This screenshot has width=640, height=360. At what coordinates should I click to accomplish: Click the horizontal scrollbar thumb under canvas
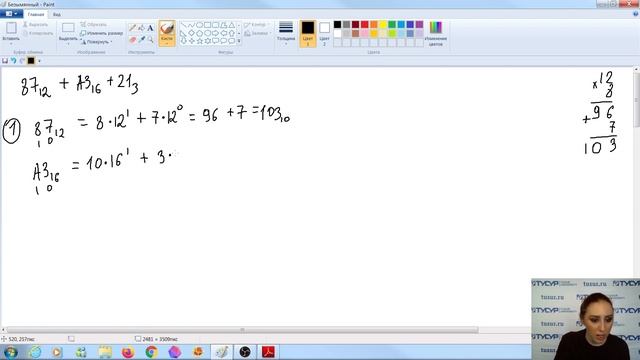coord(242,330)
